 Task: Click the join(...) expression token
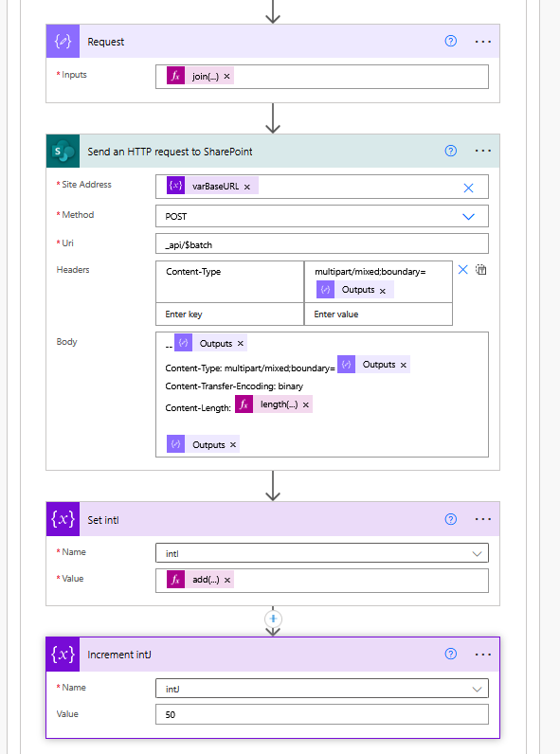coord(201,76)
